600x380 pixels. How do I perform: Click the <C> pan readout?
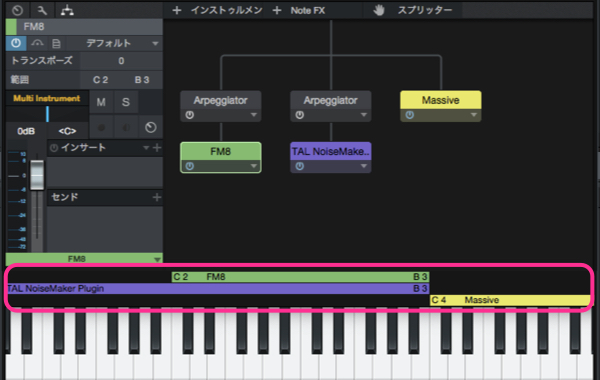[67, 131]
